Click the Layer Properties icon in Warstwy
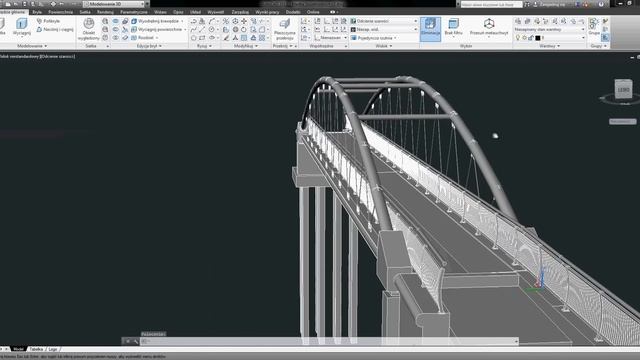The image size is (640, 360). coord(518,21)
